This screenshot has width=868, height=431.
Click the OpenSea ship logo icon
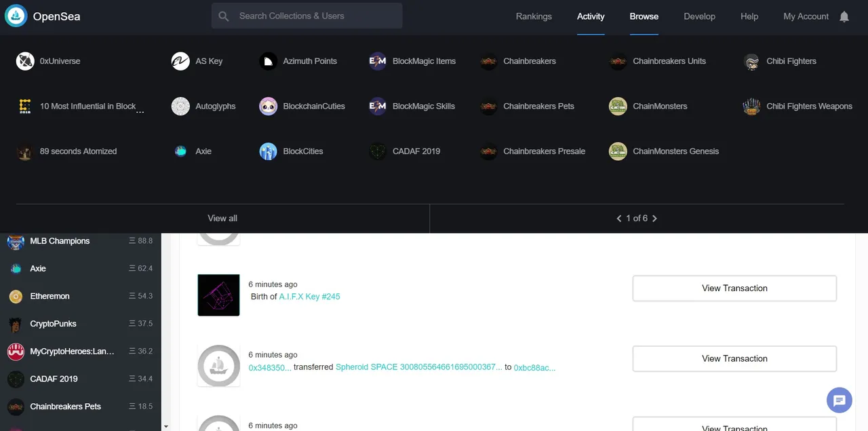point(16,16)
